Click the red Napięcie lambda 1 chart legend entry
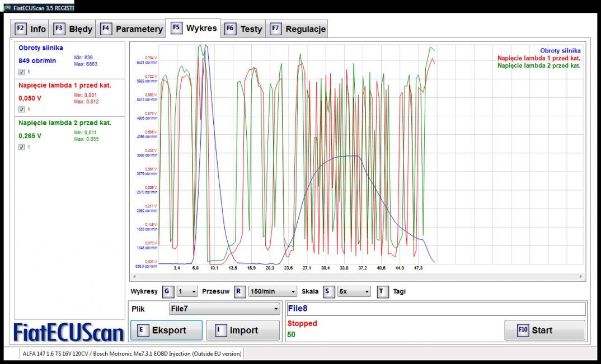The width and height of the screenshot is (601, 364). pos(539,58)
